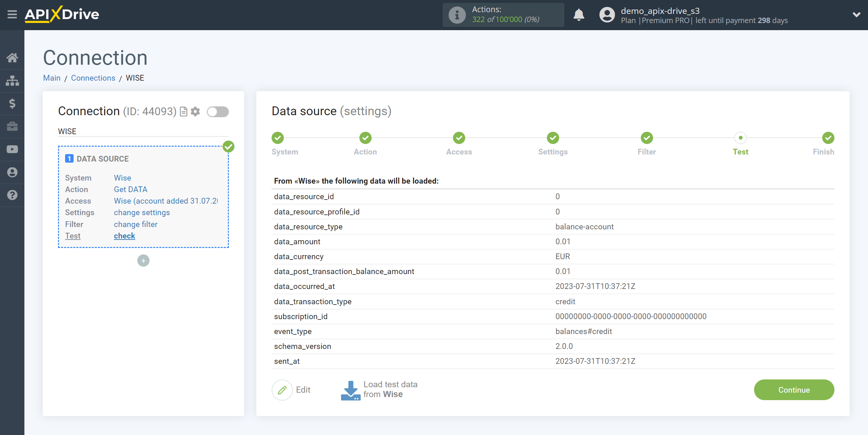Open the help question mark sidebar icon
Screen dimensions: 868x435
pyautogui.click(x=12, y=195)
